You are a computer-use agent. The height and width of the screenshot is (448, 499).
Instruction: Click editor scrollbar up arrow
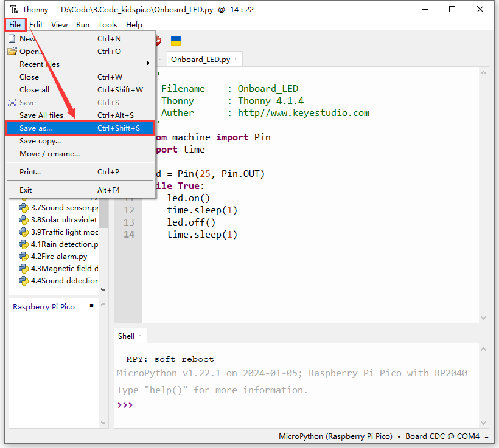point(483,72)
